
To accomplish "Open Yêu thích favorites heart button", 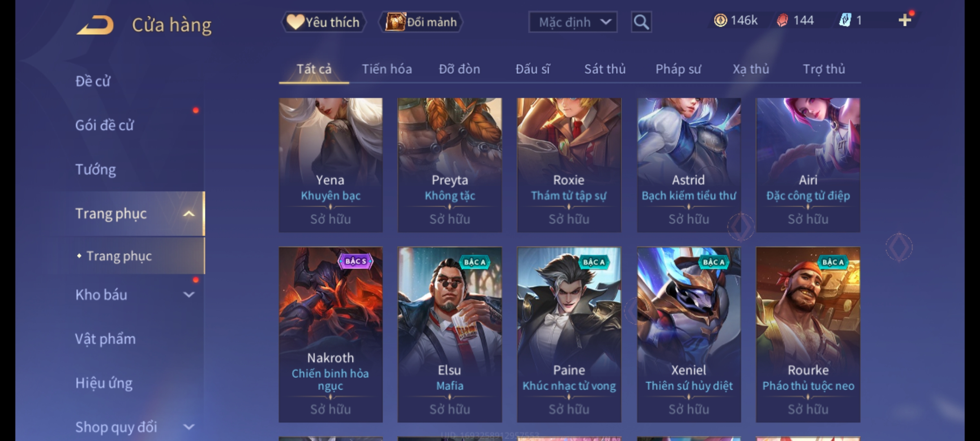I will [323, 22].
